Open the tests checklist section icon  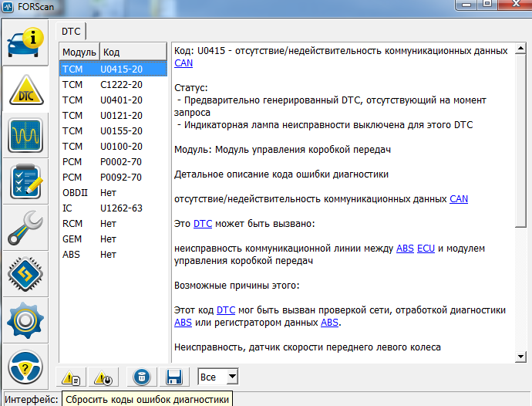25,182
